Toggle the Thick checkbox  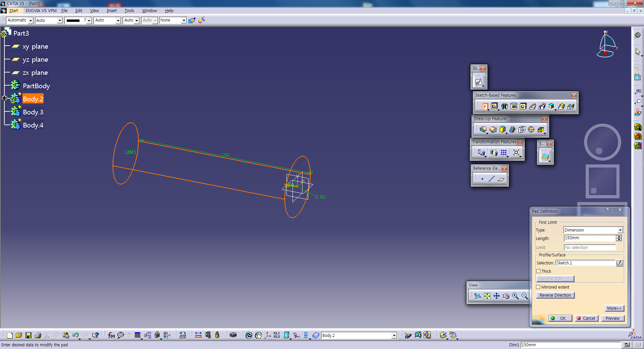pyautogui.click(x=538, y=271)
